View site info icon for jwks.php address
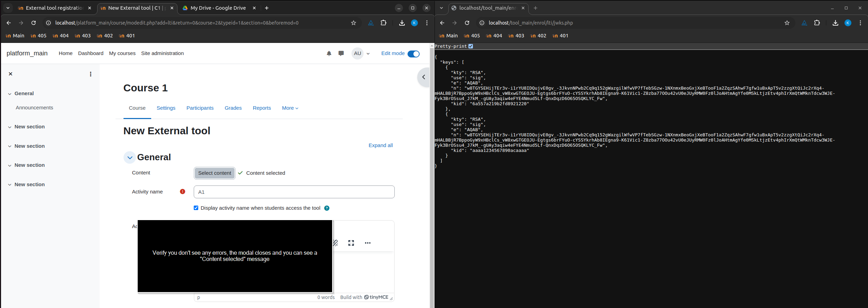The image size is (868, 308). tap(482, 23)
